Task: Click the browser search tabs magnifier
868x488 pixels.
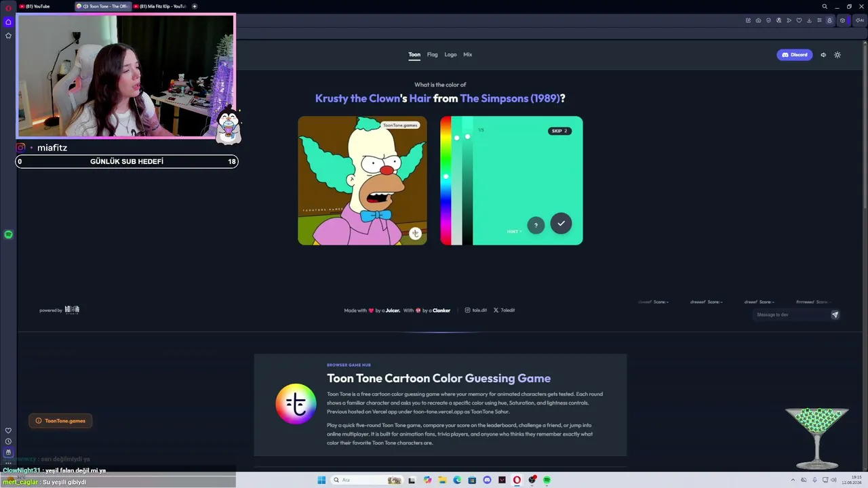Action: pos(825,7)
